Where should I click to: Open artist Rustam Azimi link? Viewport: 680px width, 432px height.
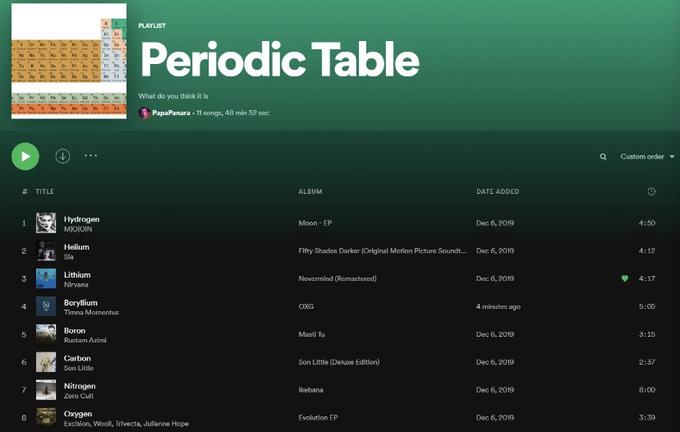85,340
